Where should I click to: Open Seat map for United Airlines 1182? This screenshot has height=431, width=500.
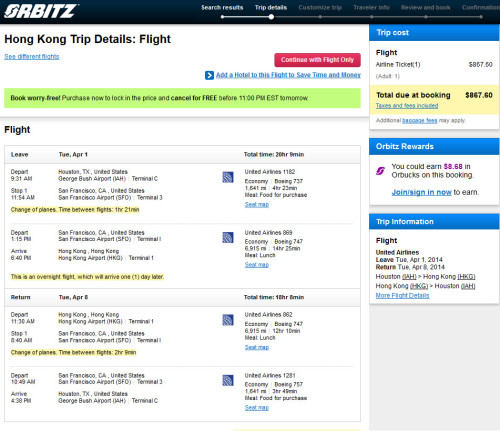tap(257, 204)
